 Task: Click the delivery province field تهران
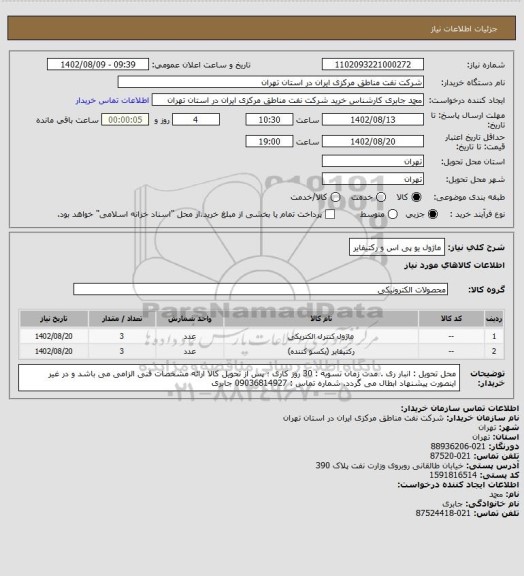(373, 161)
